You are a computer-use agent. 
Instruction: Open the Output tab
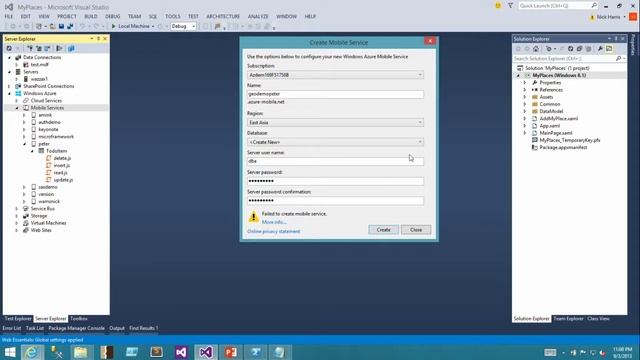point(117,328)
